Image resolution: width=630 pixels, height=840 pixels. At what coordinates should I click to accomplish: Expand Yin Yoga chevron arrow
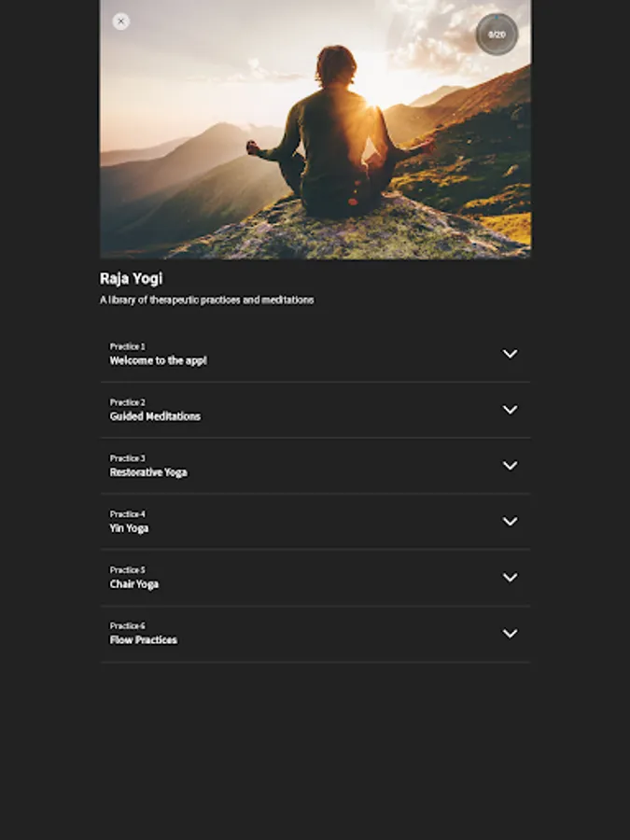[x=510, y=521]
